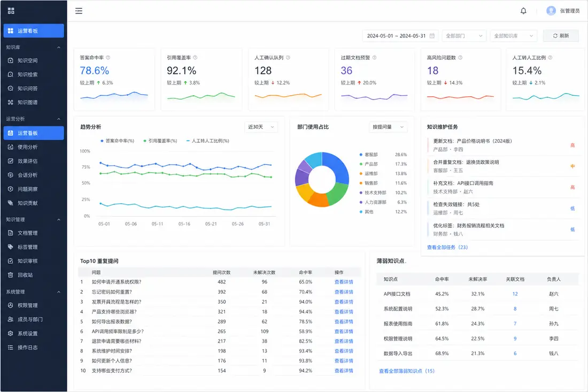
Task: Click the grid logo icon at sidebar top
Action: 11,11
